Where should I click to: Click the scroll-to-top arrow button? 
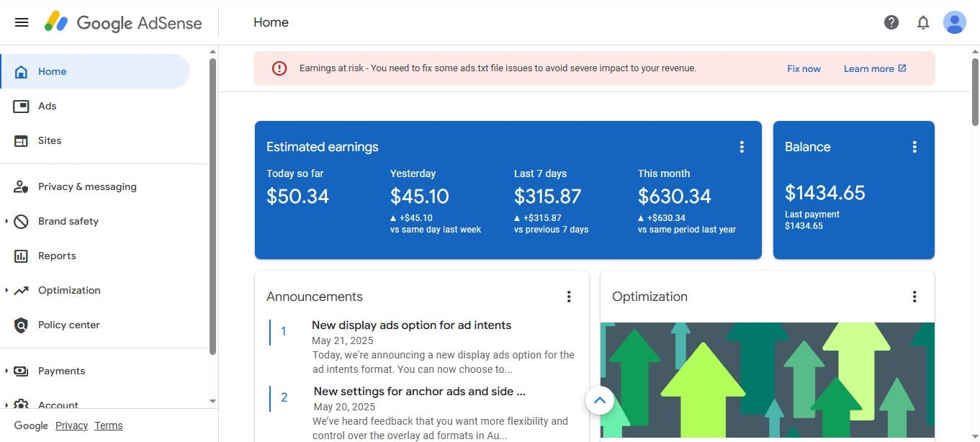(600, 400)
